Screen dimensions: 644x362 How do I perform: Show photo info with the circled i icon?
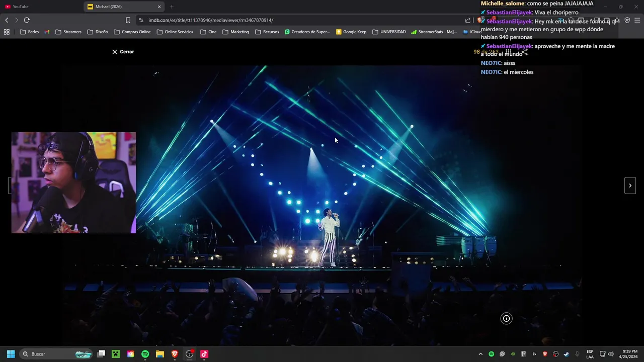pyautogui.click(x=506, y=318)
